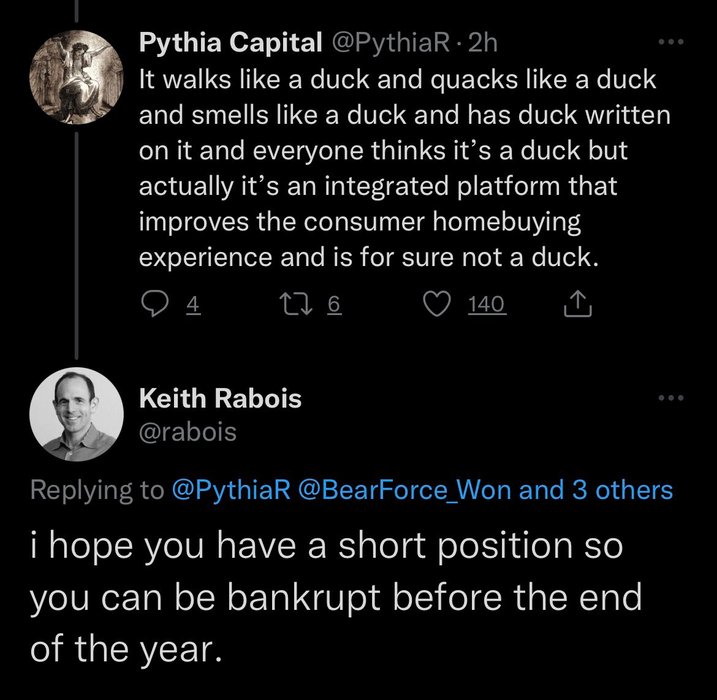The width and height of the screenshot is (717, 700).
Task: Click the Pythia Capital display name
Action: 230,43
